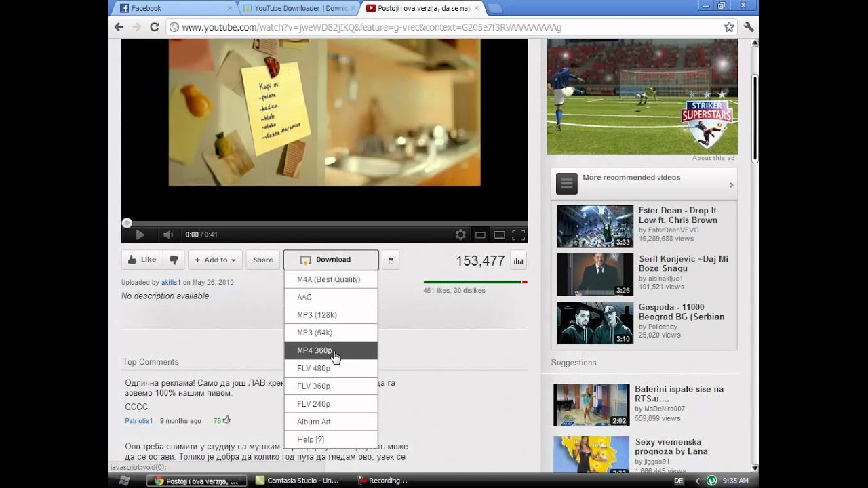The height and width of the screenshot is (488, 868).
Task: Choose MP3 (128k) download option
Action: point(331,315)
